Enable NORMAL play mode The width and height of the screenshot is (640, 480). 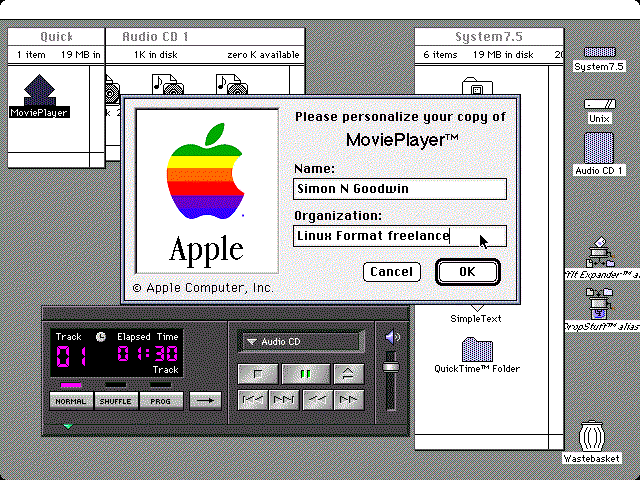point(71,401)
